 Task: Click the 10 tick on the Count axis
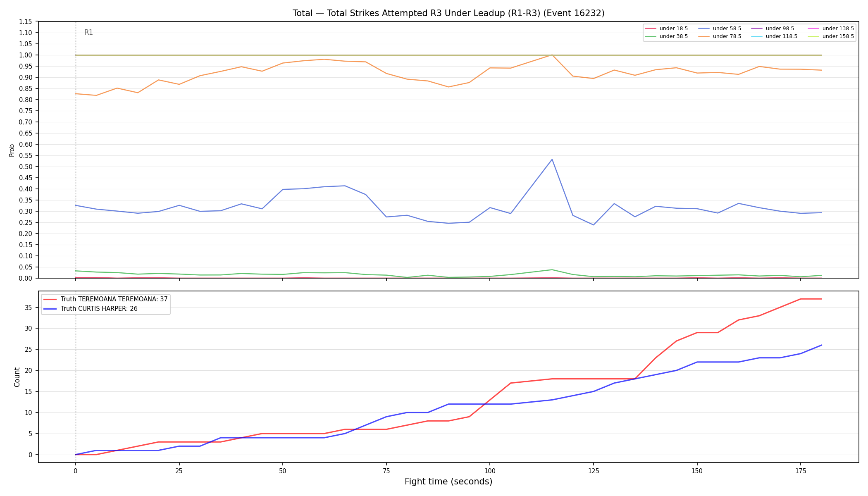(29, 413)
